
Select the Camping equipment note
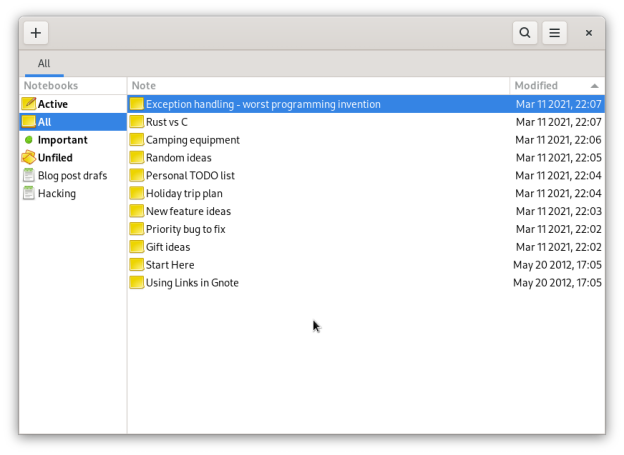point(193,140)
